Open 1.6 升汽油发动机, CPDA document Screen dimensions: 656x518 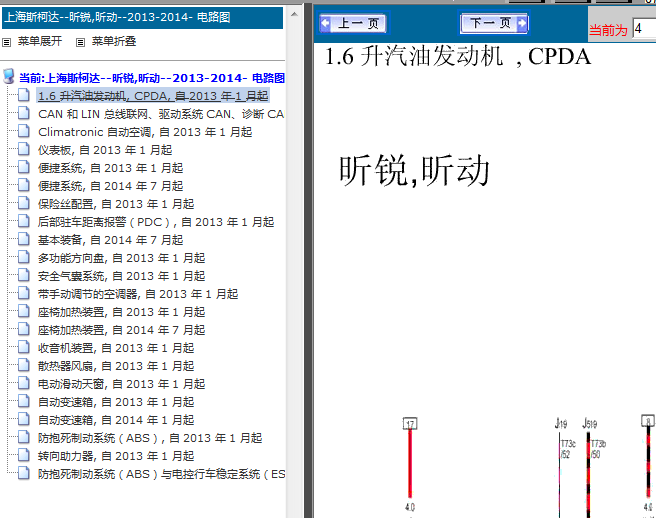153,96
